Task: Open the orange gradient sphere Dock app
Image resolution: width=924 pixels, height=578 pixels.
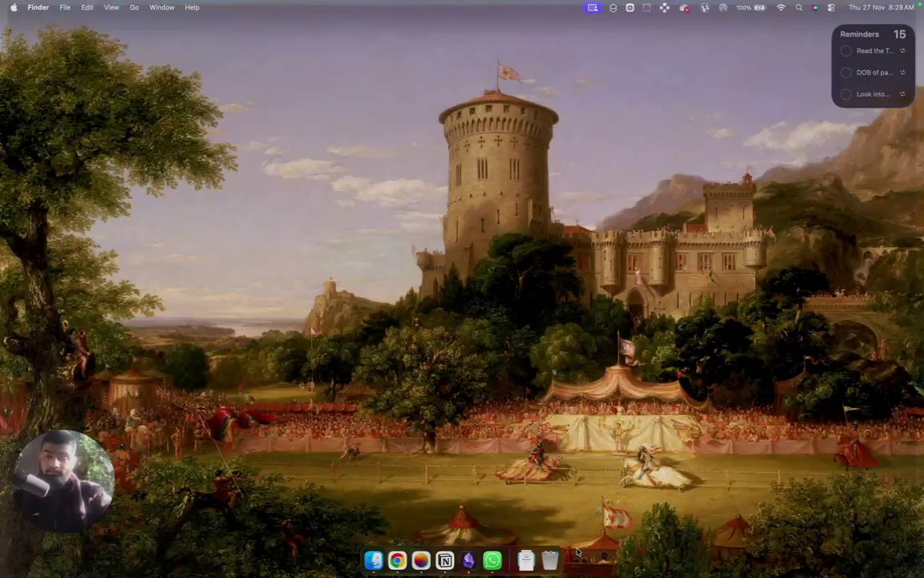Action: pos(421,560)
